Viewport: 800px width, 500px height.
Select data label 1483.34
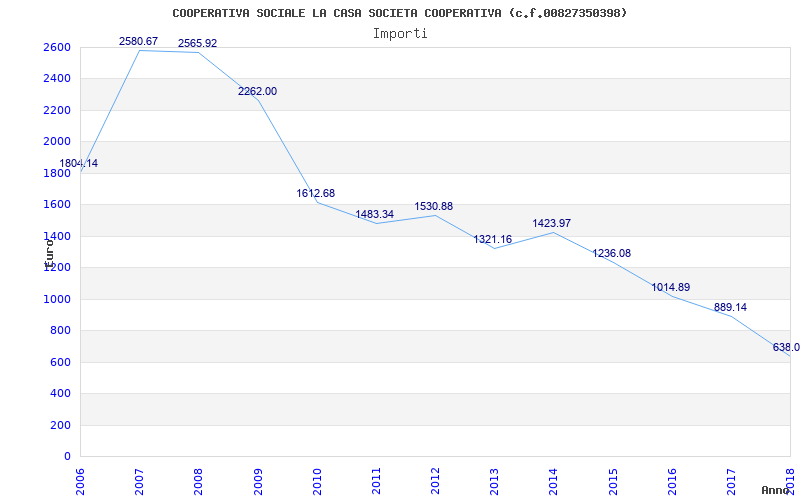tap(374, 214)
